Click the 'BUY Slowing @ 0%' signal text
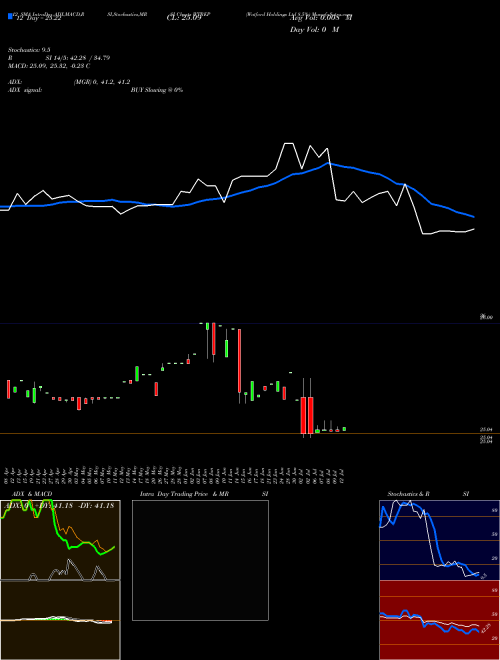This screenshot has height=660, width=500. point(157,90)
